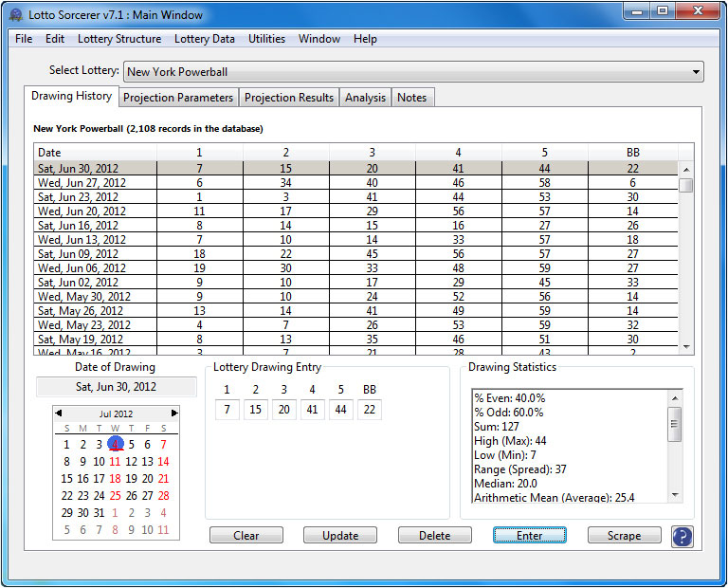Click the Update button
The height and width of the screenshot is (588, 728).
(x=340, y=536)
